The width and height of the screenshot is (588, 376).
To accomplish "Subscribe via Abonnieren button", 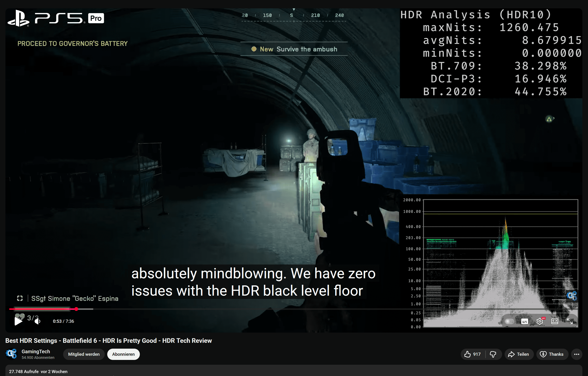I will (x=123, y=354).
